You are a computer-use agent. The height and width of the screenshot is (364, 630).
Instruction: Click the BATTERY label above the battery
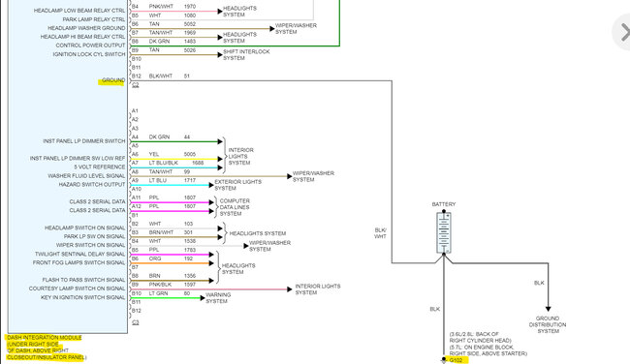click(444, 204)
